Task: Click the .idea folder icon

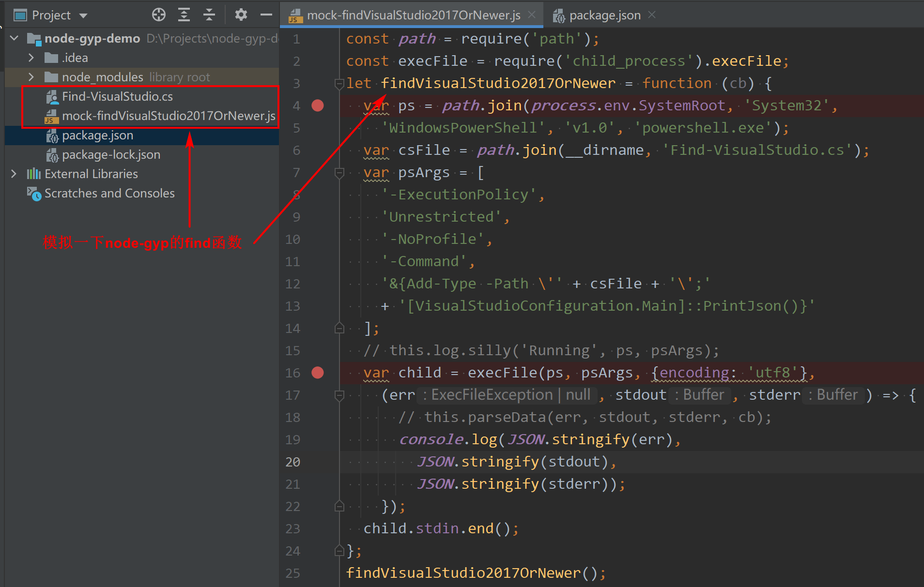Action: click(x=51, y=58)
